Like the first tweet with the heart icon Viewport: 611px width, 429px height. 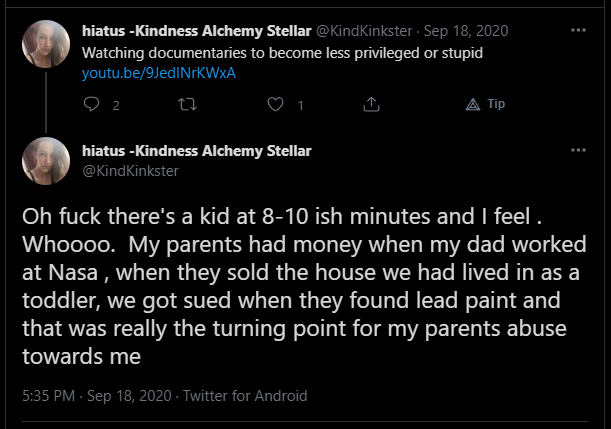[x=275, y=104]
